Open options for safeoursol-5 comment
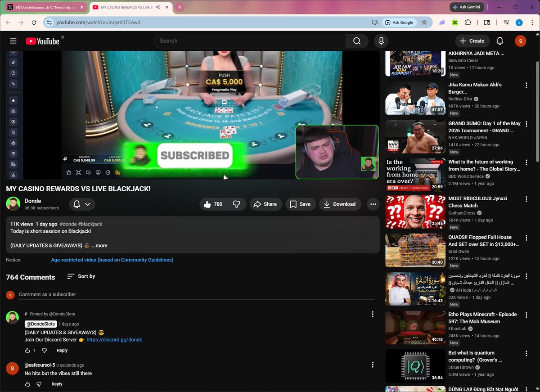This screenshot has height=392, width=540. 372,365
